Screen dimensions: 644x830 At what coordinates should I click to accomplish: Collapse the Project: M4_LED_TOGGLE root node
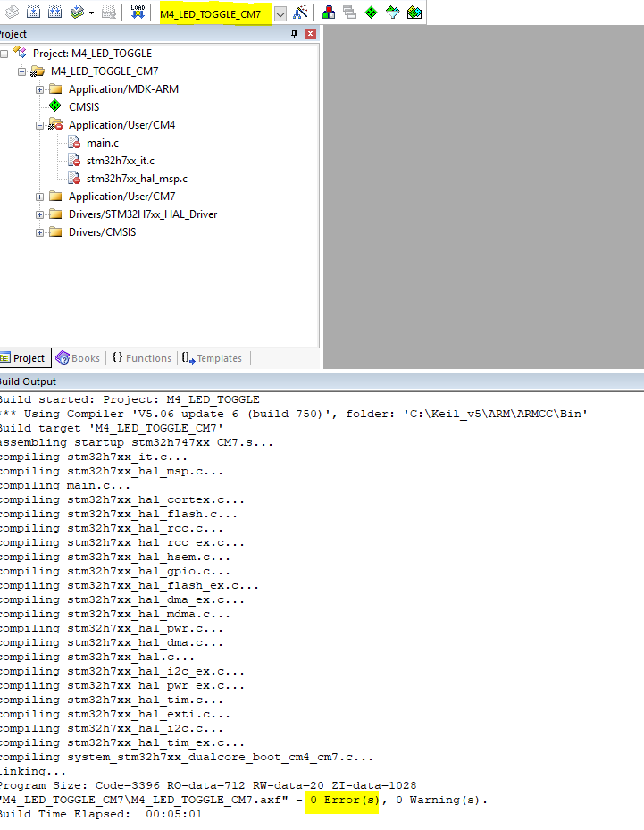click(4, 54)
